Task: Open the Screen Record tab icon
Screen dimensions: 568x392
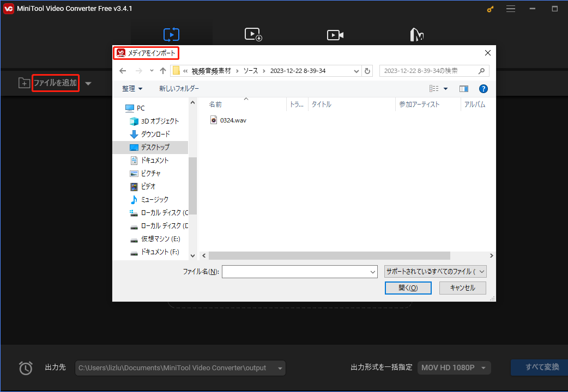Action: (335, 35)
